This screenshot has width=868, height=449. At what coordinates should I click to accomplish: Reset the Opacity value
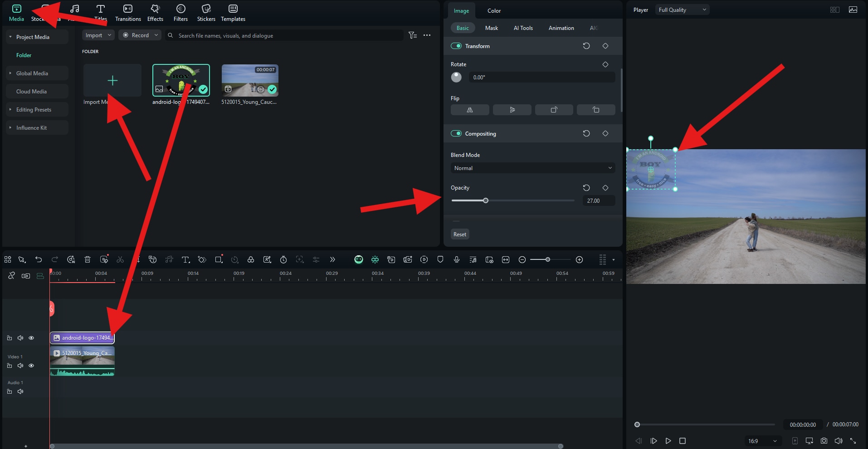click(x=586, y=188)
